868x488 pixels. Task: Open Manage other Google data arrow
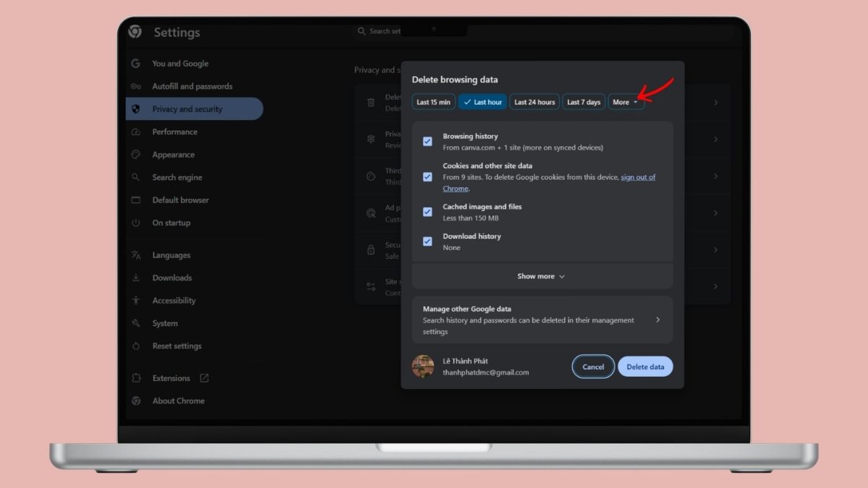coord(657,320)
